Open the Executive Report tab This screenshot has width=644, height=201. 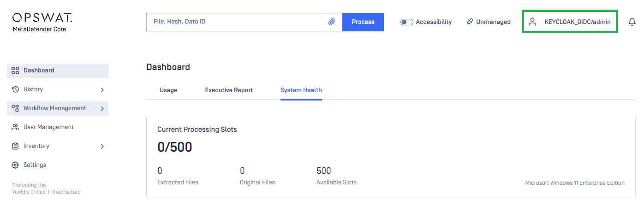click(229, 90)
